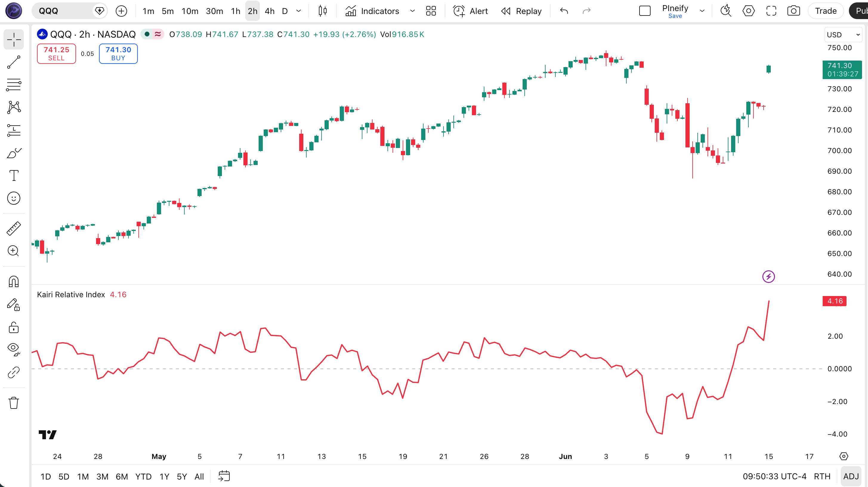Enter fullscreen mode
868x487 pixels.
tap(771, 11)
